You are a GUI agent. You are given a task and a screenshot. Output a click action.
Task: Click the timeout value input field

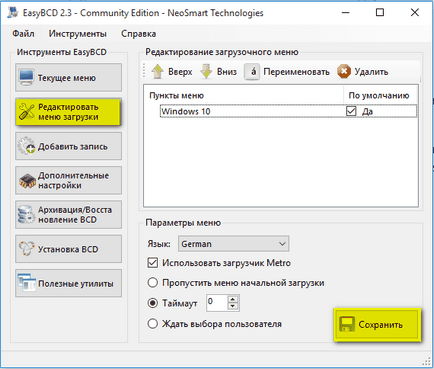217,303
